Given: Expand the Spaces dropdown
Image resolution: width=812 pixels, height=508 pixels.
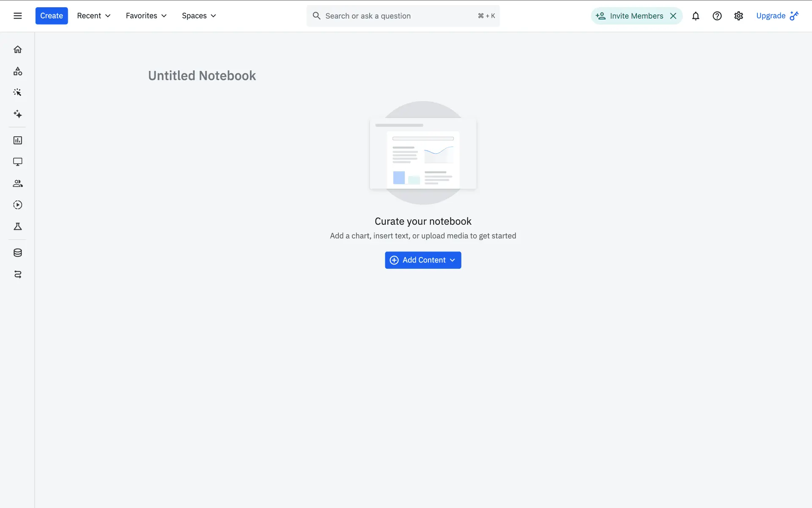Looking at the screenshot, I should point(199,16).
